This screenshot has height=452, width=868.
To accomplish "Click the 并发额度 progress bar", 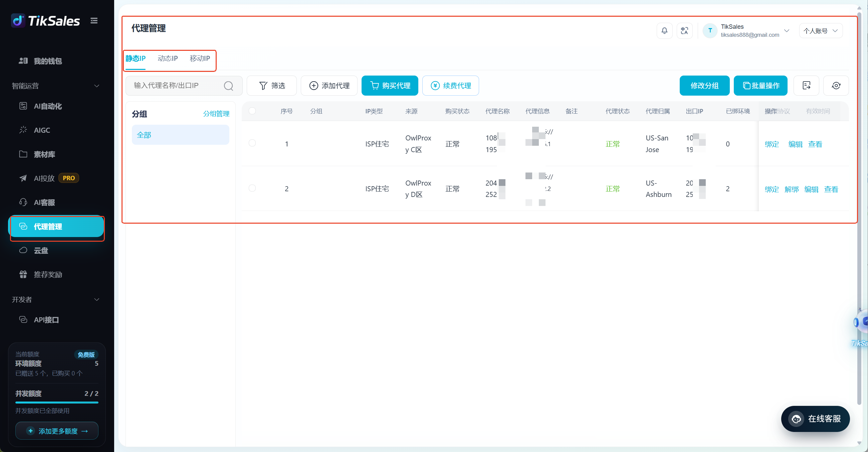I will click(x=57, y=403).
